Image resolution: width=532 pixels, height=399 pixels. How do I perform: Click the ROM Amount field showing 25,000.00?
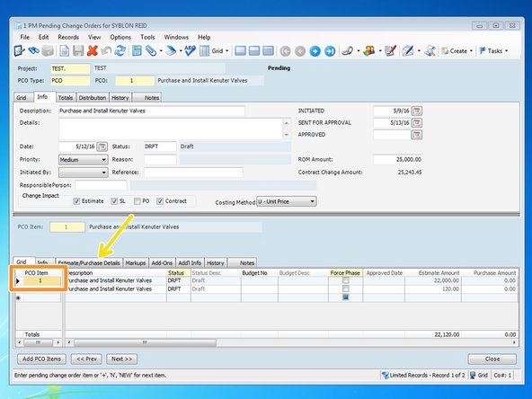point(397,159)
